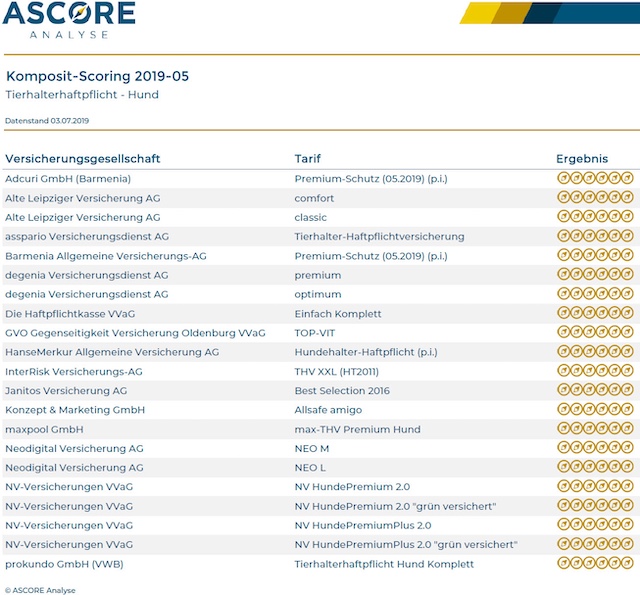
Task: Select the Tierhalterhaftpflicht - Hund subtitle
Action: 82,95
